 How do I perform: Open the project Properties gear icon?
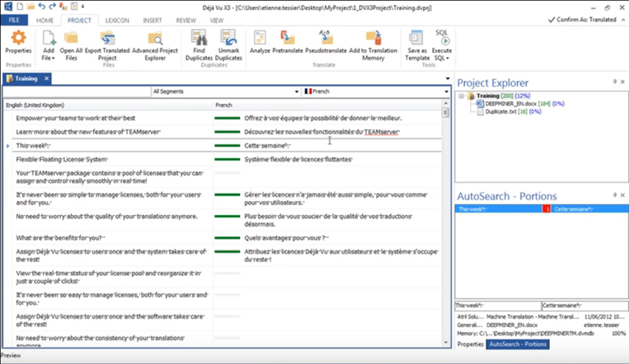[x=18, y=38]
